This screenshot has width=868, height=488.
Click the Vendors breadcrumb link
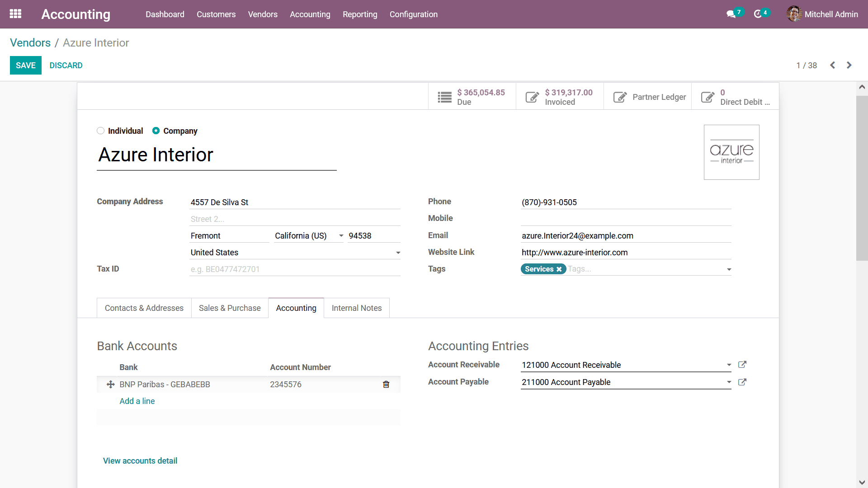[x=30, y=43]
